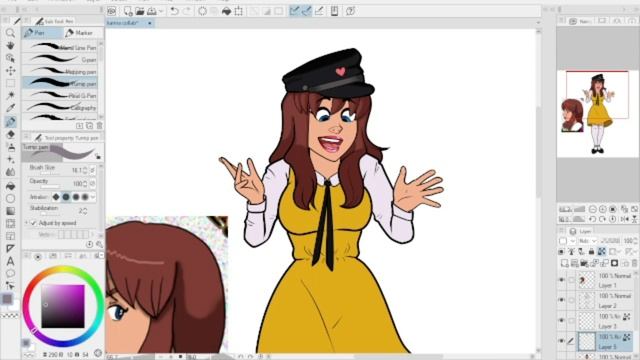Image resolution: width=640 pixels, height=360 pixels.
Task: Select the Hand move tool
Action: (x=10, y=45)
